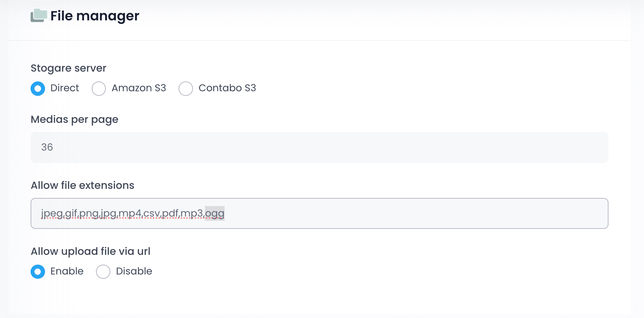Click the File manager heading text
Image resolution: width=644 pixels, height=318 pixels.
click(x=95, y=16)
